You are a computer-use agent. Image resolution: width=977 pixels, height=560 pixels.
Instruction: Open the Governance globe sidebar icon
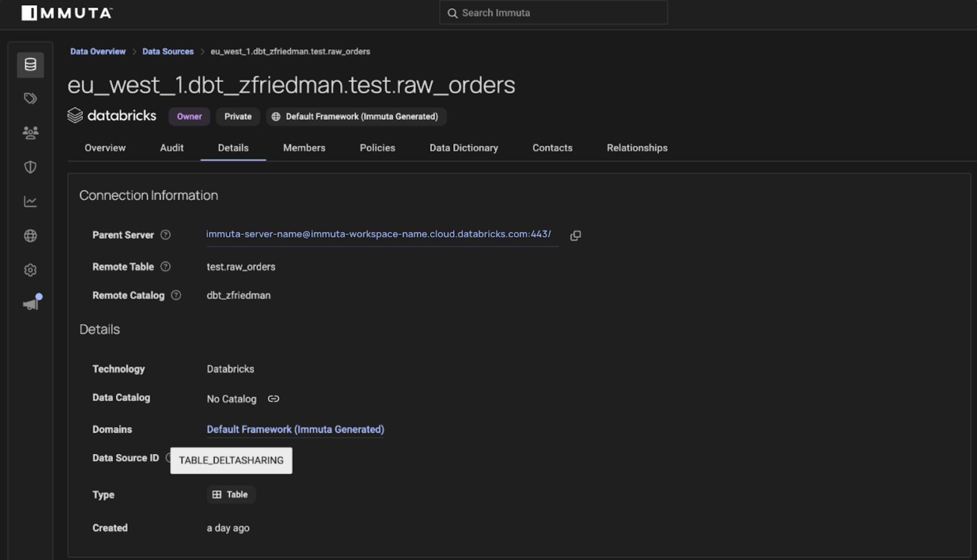pyautogui.click(x=30, y=236)
